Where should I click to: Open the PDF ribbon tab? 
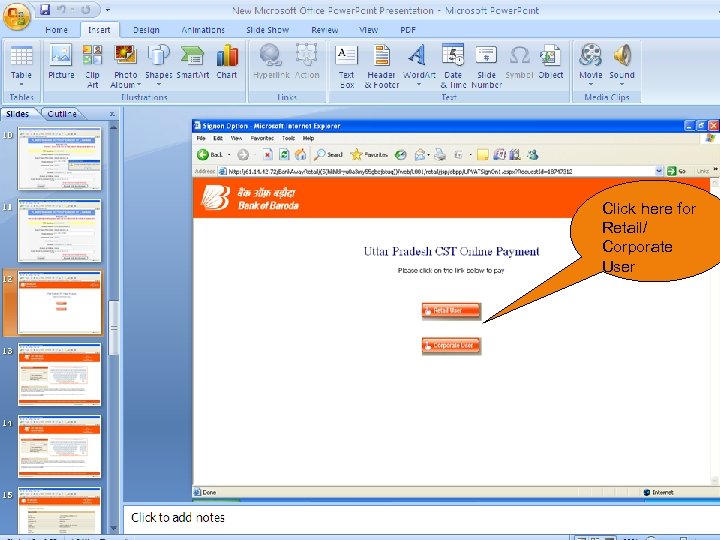408,30
